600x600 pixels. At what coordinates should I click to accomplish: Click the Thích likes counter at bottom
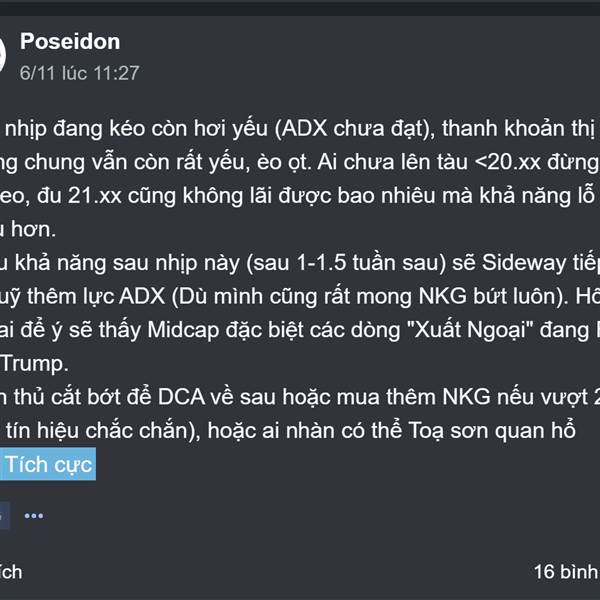pyautogui.click(x=11, y=572)
